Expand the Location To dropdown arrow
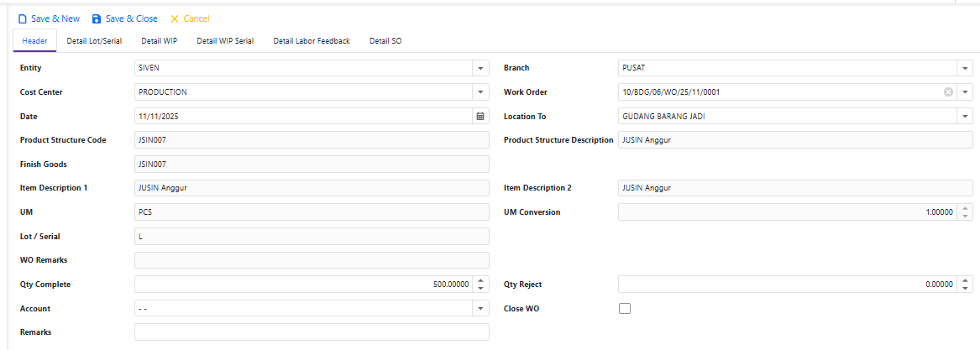The height and width of the screenshot is (350, 980). (964, 116)
